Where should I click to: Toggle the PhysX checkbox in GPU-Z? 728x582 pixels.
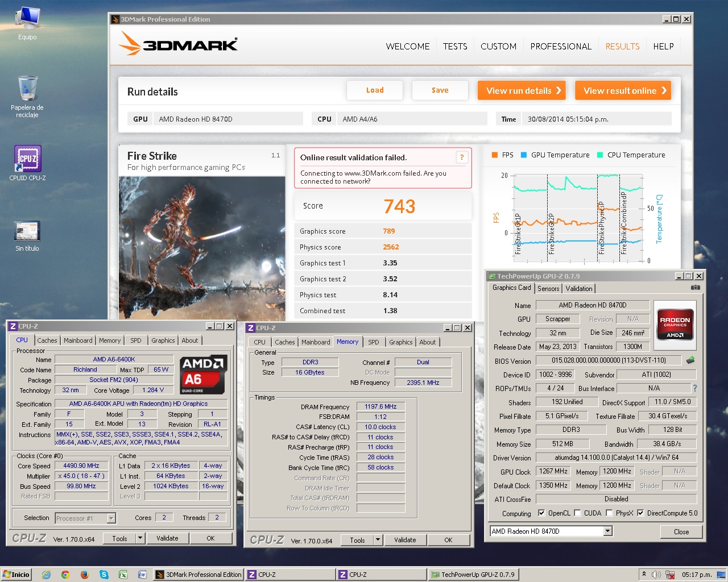pyautogui.click(x=609, y=513)
